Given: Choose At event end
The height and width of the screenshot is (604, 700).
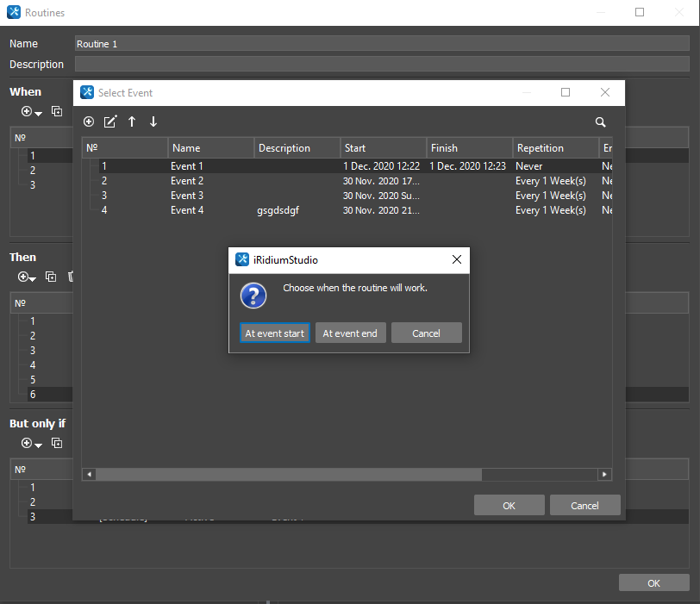Looking at the screenshot, I should (350, 333).
